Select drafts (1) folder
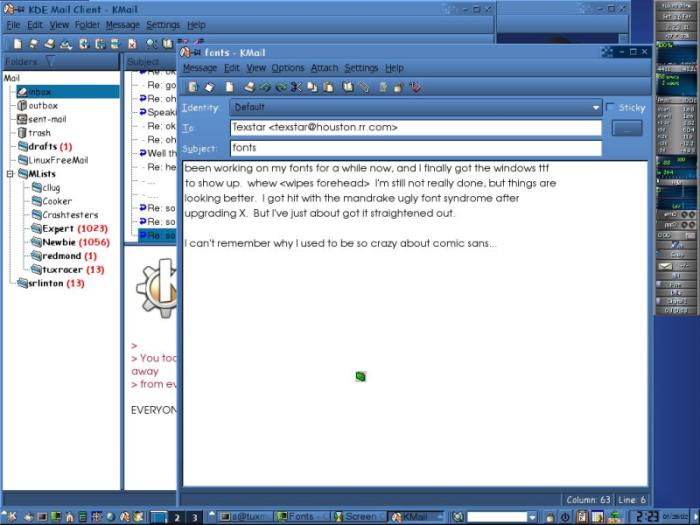700x525 pixels. pos(45,146)
